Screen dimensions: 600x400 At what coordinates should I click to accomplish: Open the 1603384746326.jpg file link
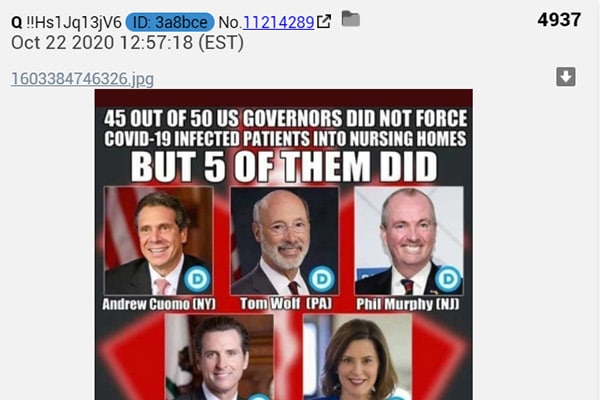[x=83, y=79]
